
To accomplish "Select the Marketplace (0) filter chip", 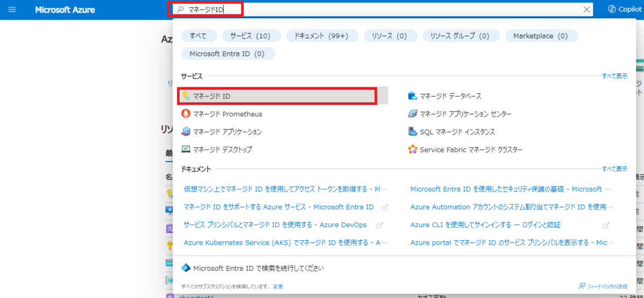I will [x=540, y=36].
